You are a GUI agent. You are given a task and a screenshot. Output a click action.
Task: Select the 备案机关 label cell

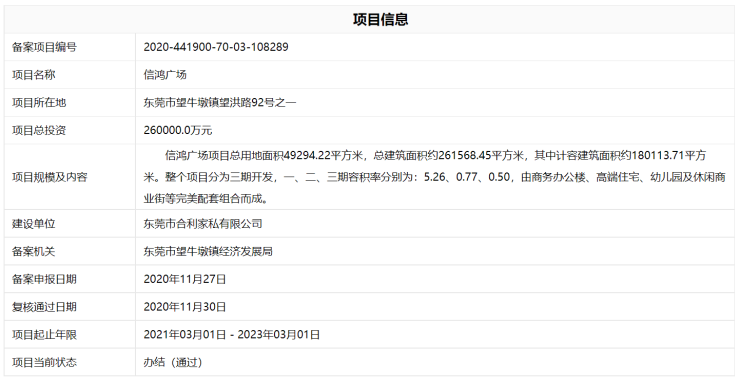(x=70, y=251)
